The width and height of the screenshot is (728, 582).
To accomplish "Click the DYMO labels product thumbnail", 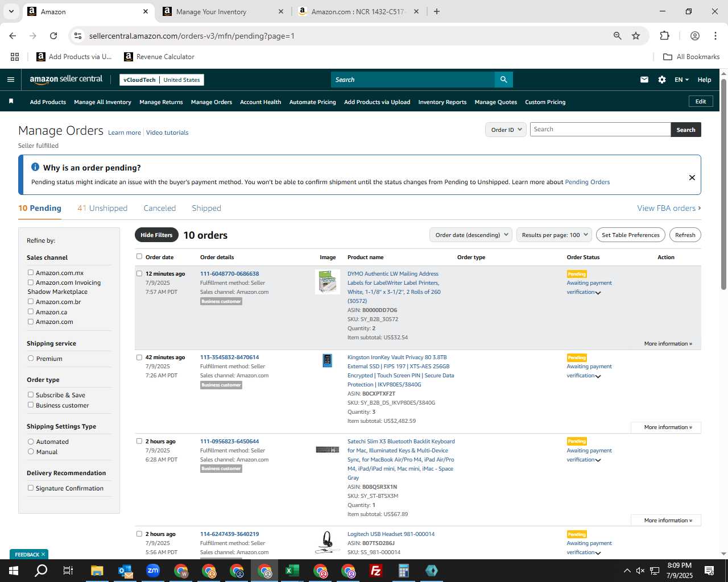I will pos(328,282).
